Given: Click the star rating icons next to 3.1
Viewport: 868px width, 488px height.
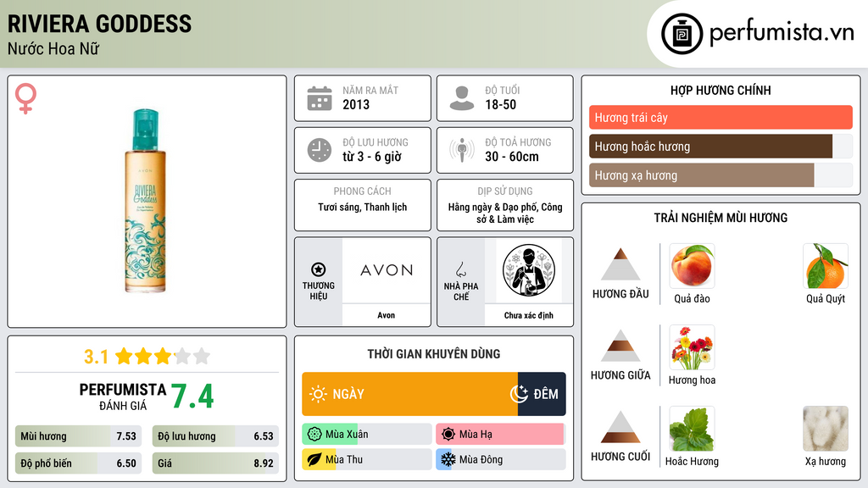Looking at the screenshot, I should click(163, 356).
